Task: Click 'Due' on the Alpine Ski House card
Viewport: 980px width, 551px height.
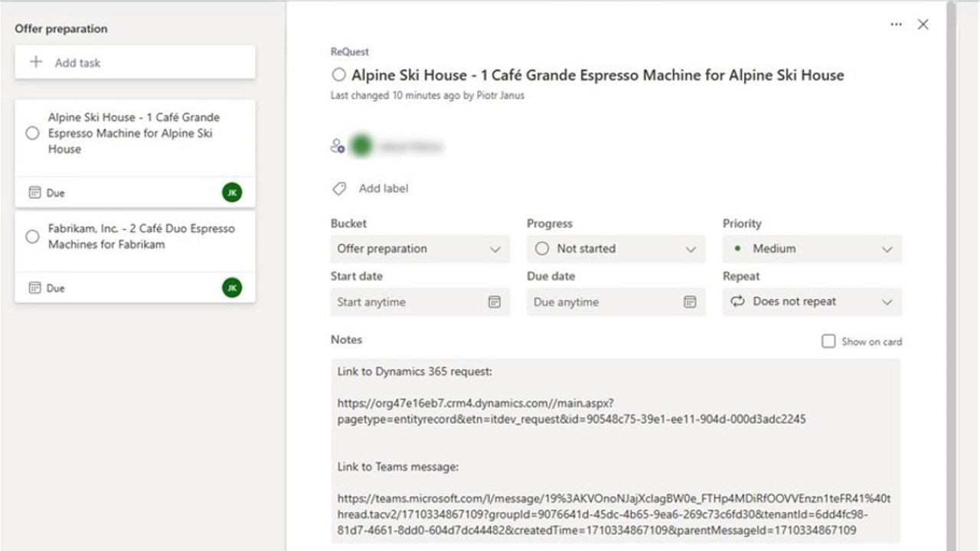Action: (x=56, y=193)
